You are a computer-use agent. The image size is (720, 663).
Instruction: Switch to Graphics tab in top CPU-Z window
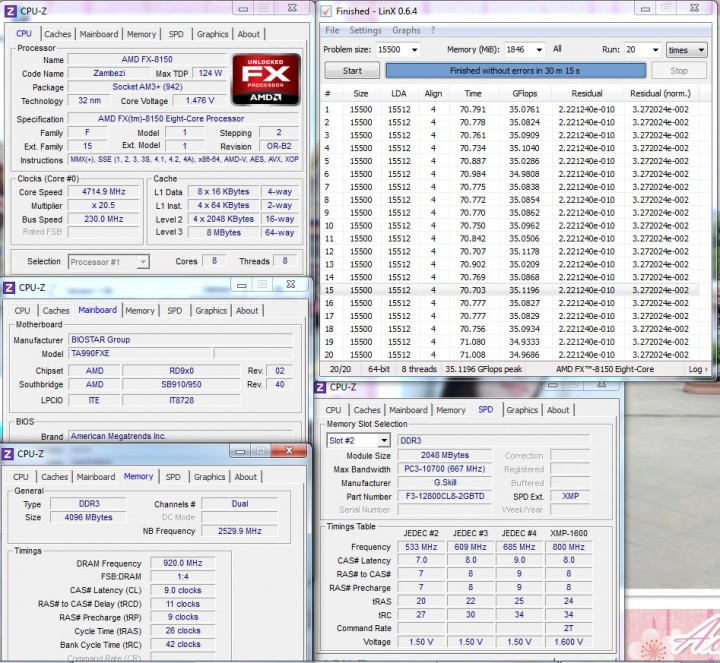(212, 34)
